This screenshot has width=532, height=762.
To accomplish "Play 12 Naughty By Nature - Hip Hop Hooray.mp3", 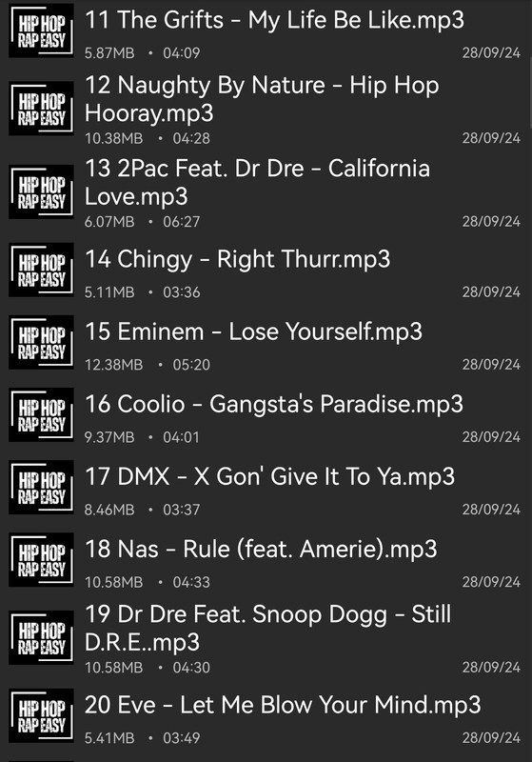I will click(266, 109).
